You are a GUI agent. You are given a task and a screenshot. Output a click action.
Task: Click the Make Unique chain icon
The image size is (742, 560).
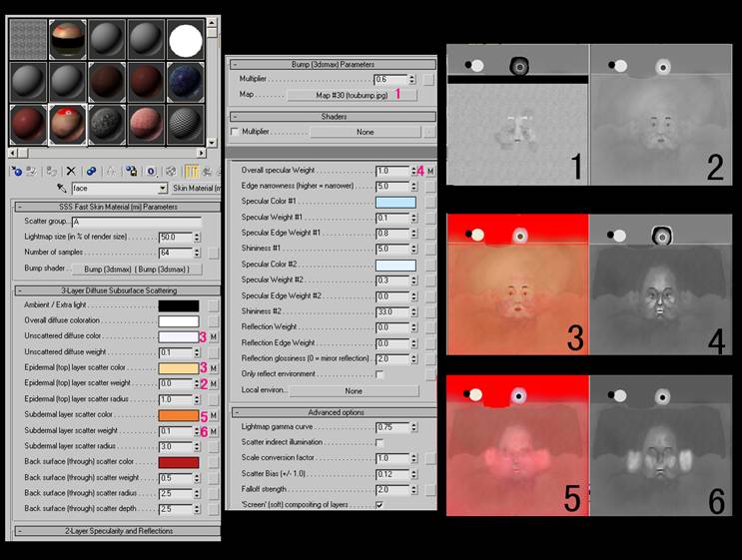111,171
